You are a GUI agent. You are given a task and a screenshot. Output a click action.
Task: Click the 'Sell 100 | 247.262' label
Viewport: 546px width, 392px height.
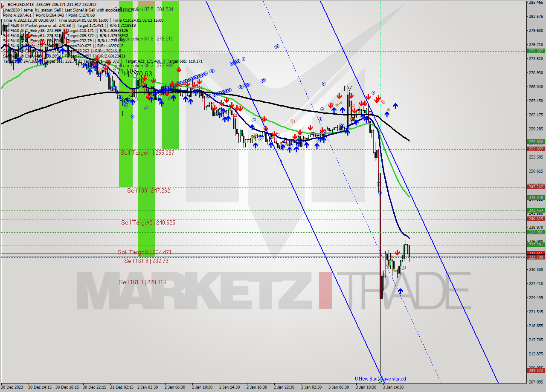coord(148,190)
